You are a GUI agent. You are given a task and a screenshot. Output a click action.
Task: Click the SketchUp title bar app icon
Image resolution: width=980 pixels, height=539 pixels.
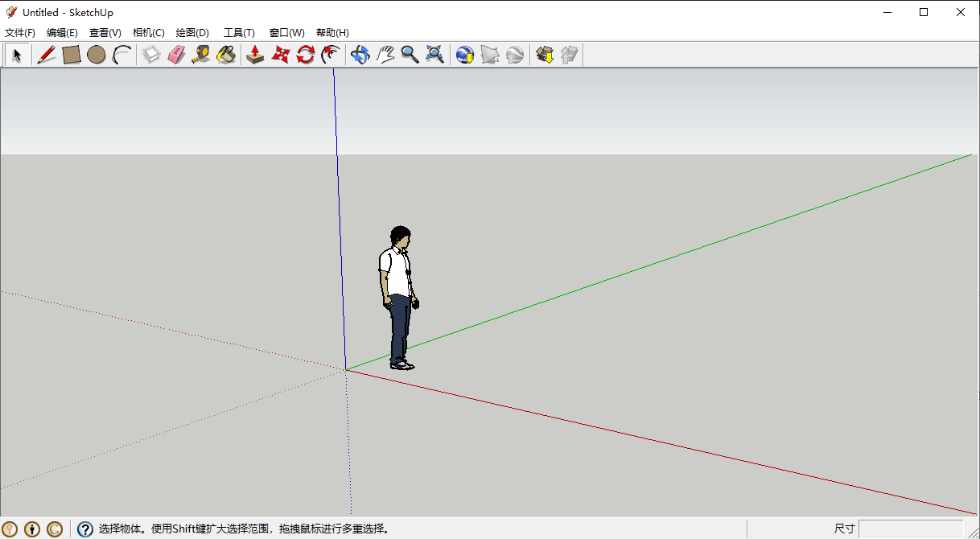(11, 12)
